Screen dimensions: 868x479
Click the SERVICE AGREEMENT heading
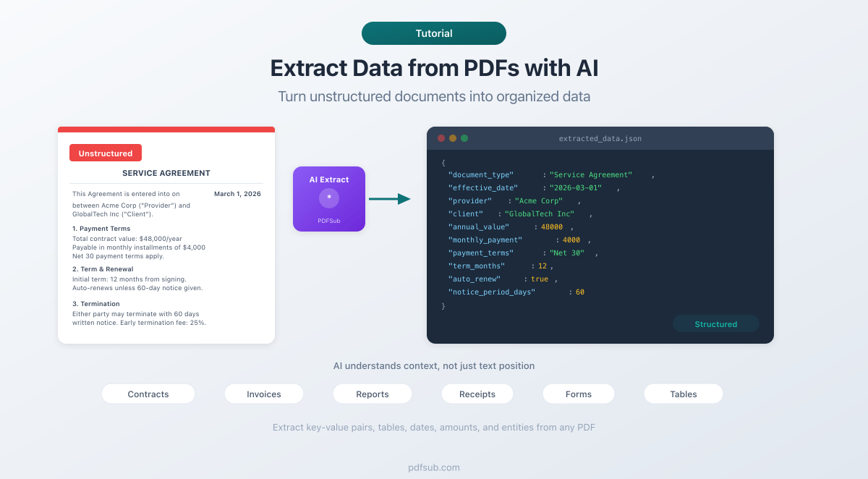[166, 173]
